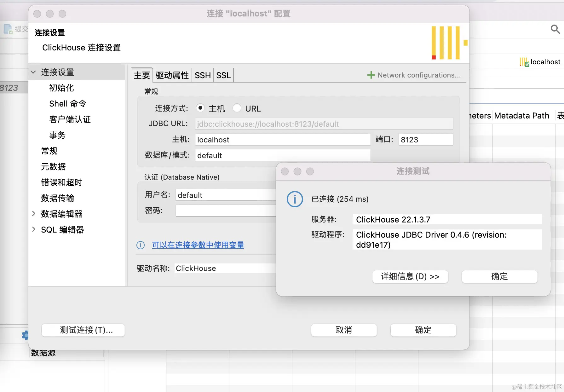Open Network configurations link
Viewport: 564px width, 392px height.
[419, 75]
